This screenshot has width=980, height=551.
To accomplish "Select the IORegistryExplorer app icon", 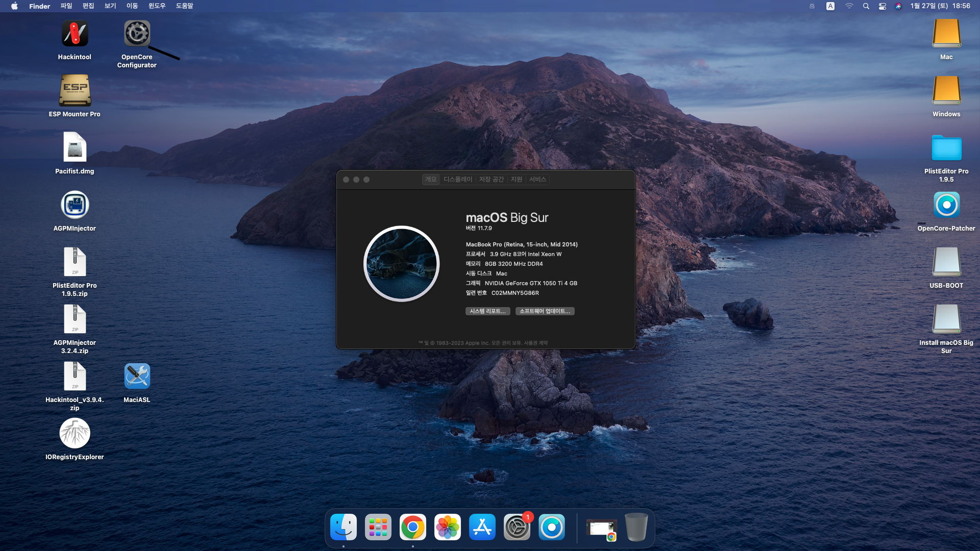I will (75, 434).
